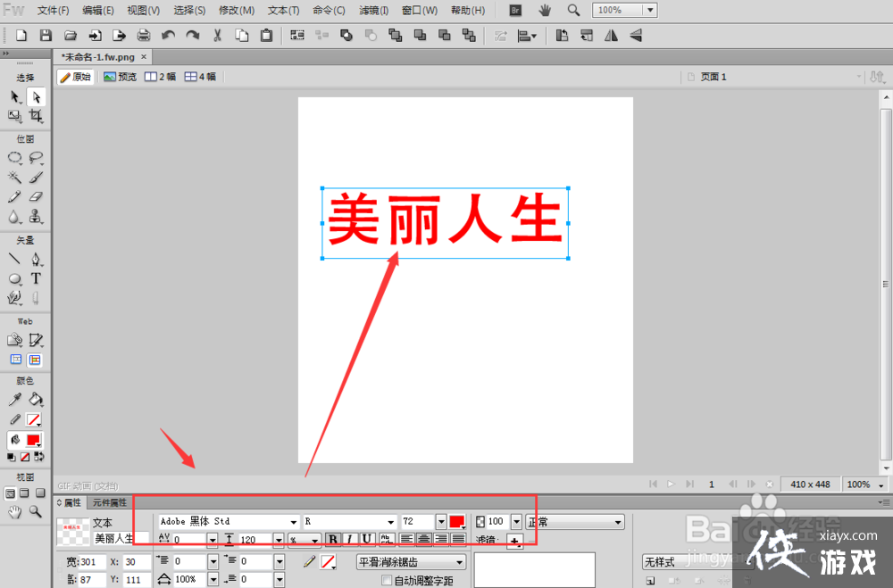Enable the 自动调整字距 auto-kern checkbox
This screenshot has width=893, height=588.
[x=387, y=581]
